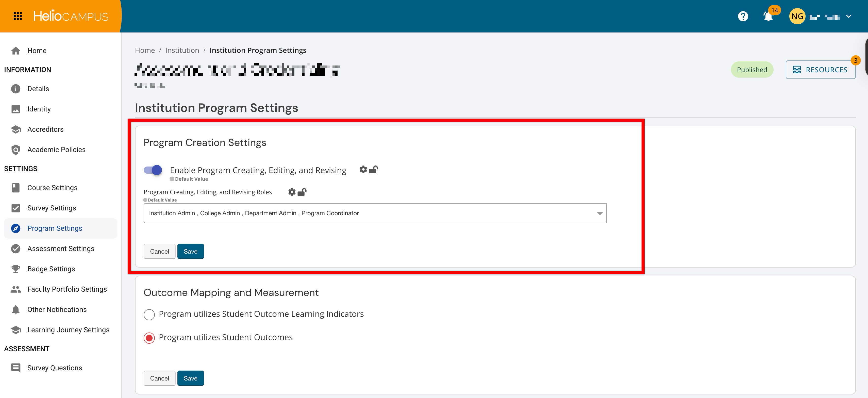Open the Badge Settings sidebar item

(x=51, y=269)
